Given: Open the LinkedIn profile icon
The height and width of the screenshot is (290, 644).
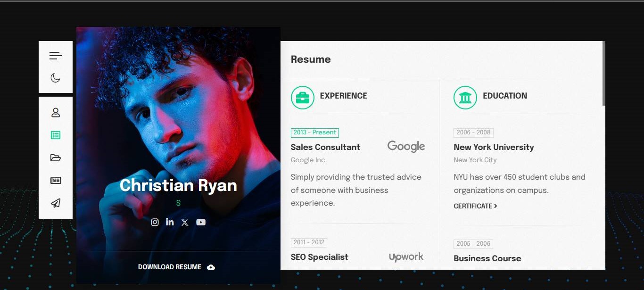Looking at the screenshot, I should coord(170,222).
